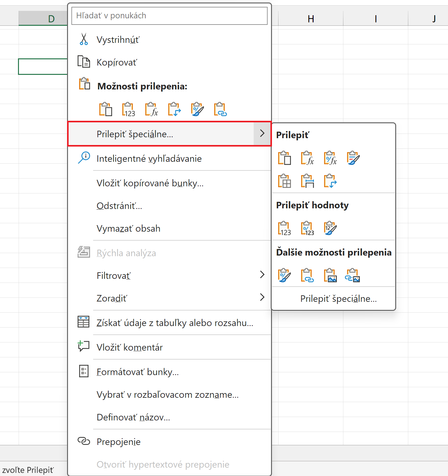Click the Formatting icon under Ďalšie možnosti prilepenia

[284, 275]
